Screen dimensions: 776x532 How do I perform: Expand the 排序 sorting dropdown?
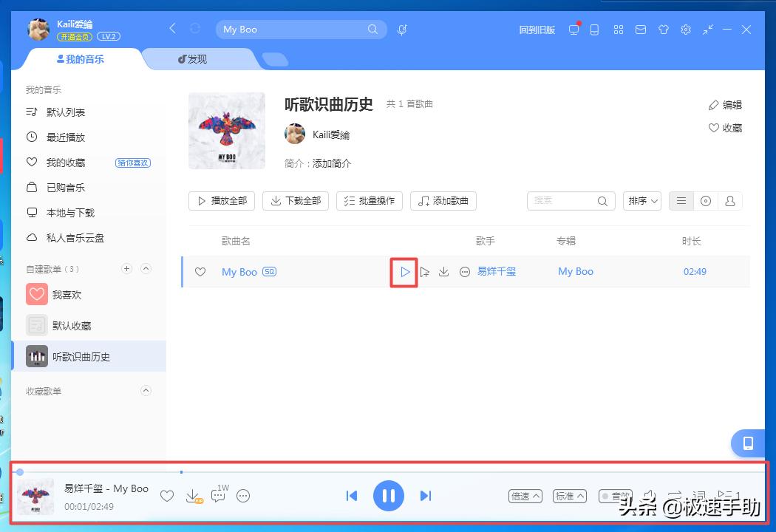641,200
